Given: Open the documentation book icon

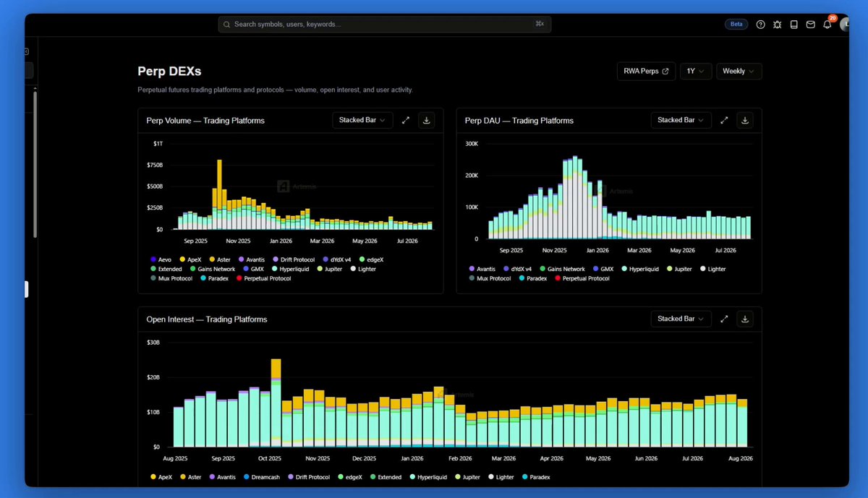Looking at the screenshot, I should click(793, 24).
